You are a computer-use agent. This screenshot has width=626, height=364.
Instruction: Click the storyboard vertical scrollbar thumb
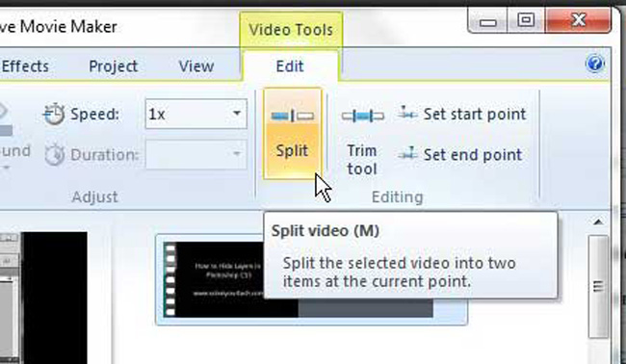(598, 286)
